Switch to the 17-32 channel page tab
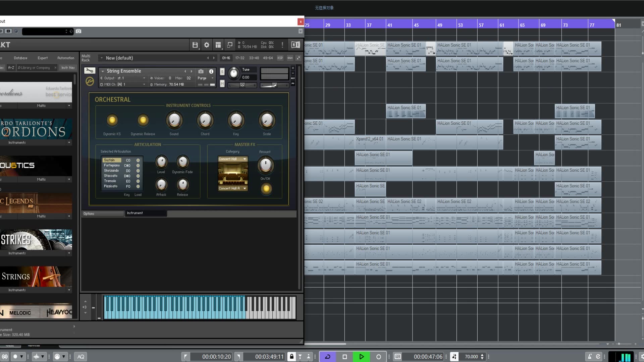The height and width of the screenshot is (362, 644). click(x=240, y=58)
